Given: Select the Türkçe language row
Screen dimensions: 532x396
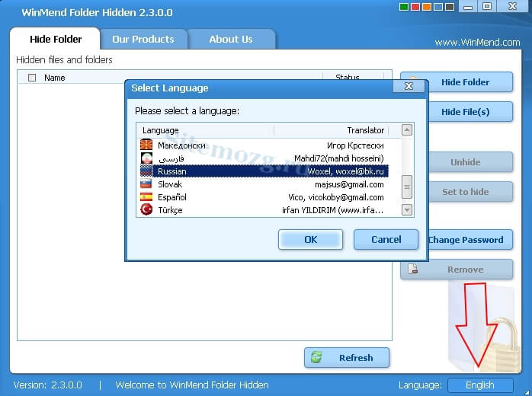Looking at the screenshot, I should 264,210.
